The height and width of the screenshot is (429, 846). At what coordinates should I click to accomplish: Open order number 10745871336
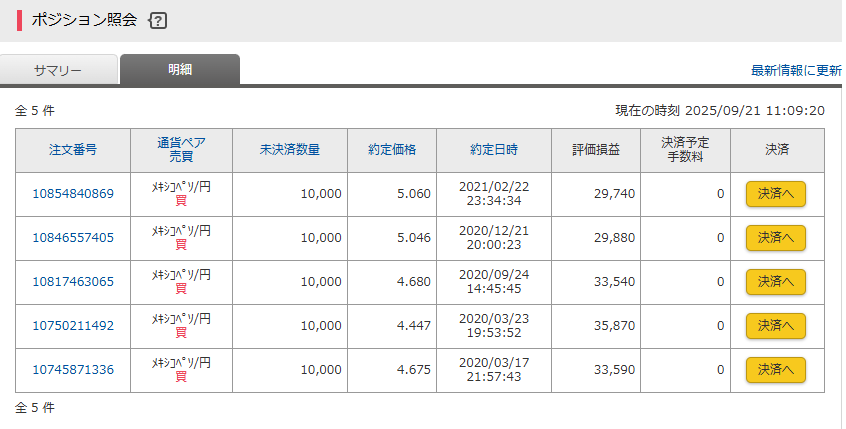coord(73,370)
